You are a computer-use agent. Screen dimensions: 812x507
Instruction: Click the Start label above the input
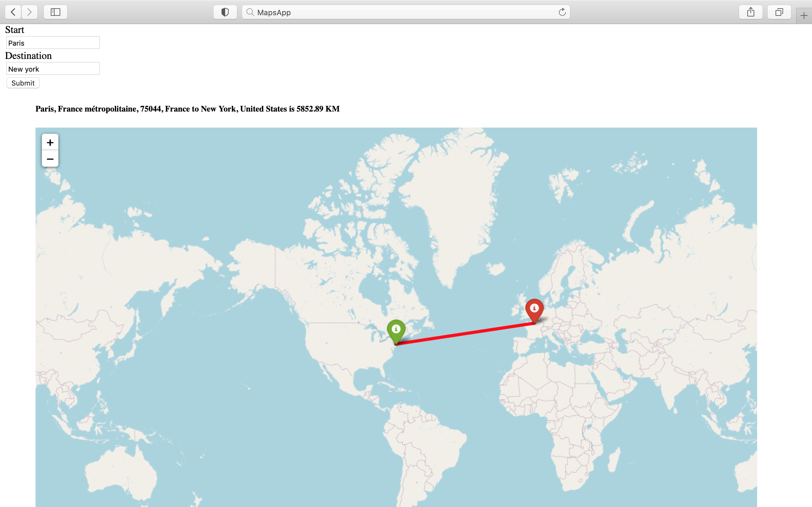(14, 30)
